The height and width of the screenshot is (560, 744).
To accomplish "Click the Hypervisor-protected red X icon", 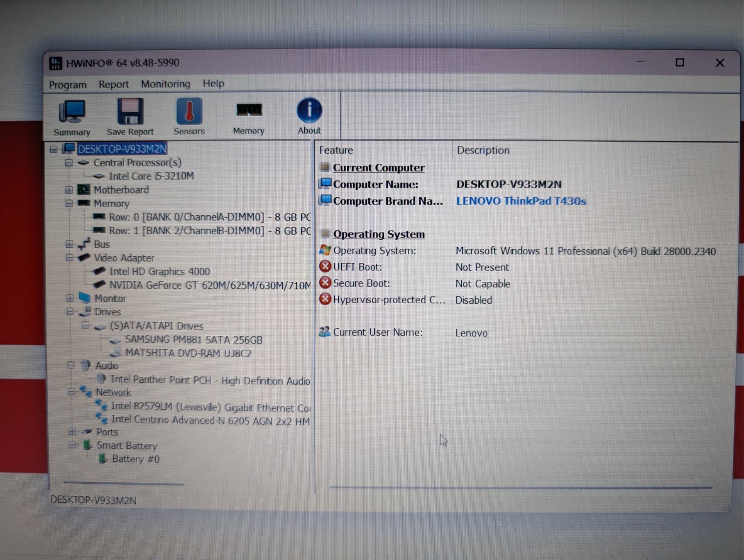I will 325,299.
